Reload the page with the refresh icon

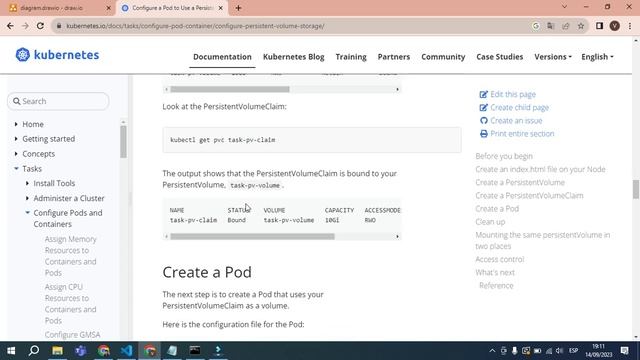[40, 26]
